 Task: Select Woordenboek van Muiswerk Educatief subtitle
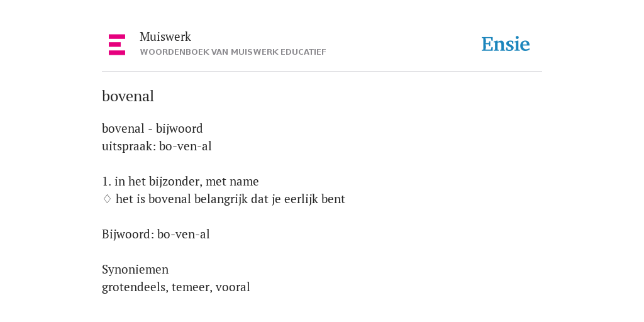tap(233, 52)
